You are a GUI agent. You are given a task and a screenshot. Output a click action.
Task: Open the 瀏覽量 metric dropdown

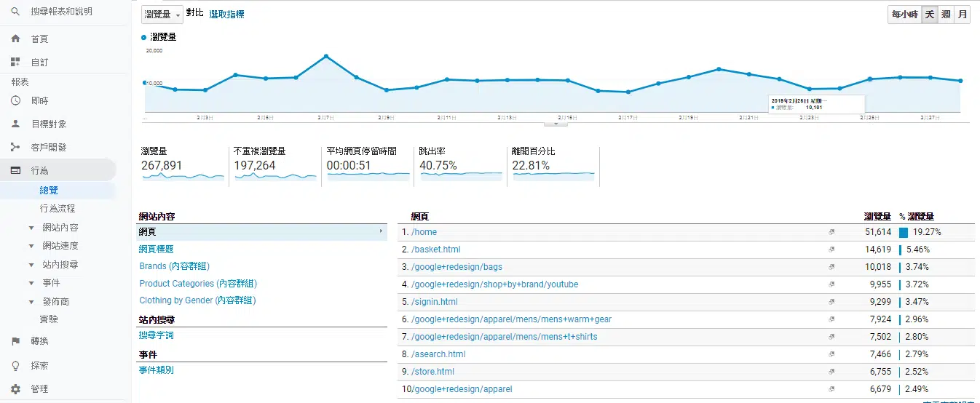(x=162, y=15)
